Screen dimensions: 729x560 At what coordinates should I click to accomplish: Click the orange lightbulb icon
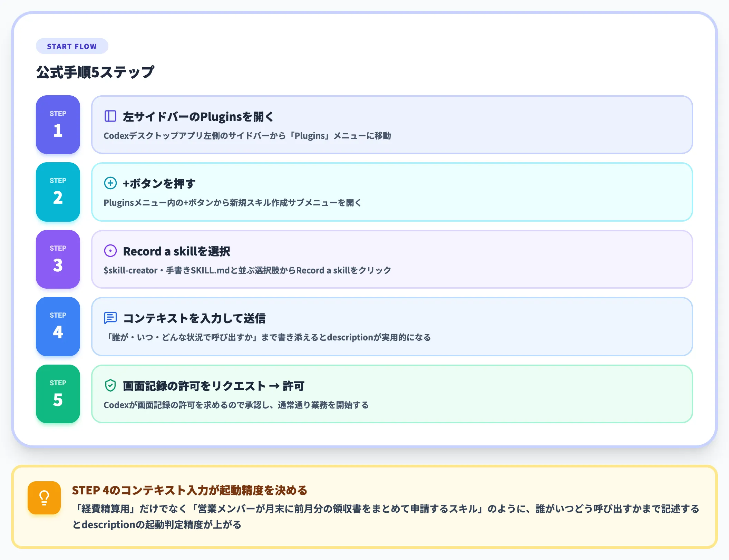tap(44, 498)
